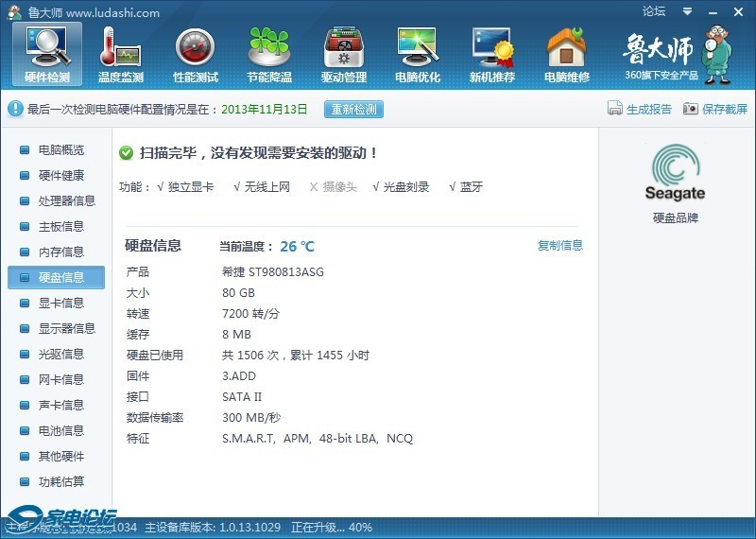
Task: Go to 电脑优化 computer optimization
Action: pyautogui.click(x=418, y=54)
